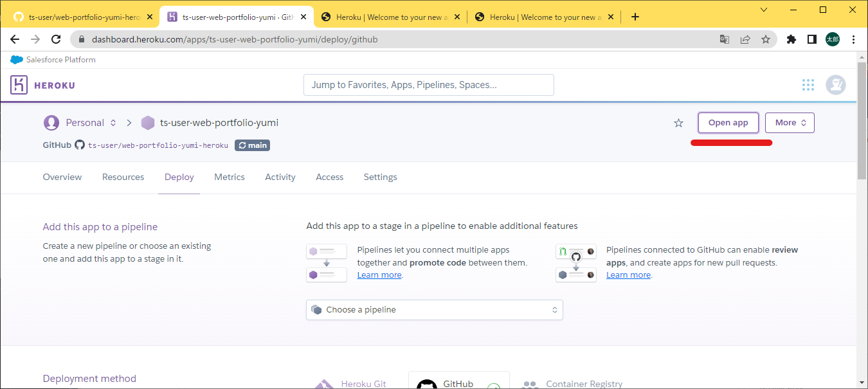Open the ts-user/web-portfolio-yumi-heroku repo link

tap(158, 145)
